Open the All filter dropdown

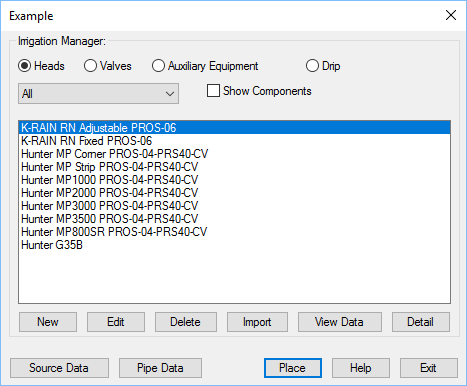coord(98,94)
